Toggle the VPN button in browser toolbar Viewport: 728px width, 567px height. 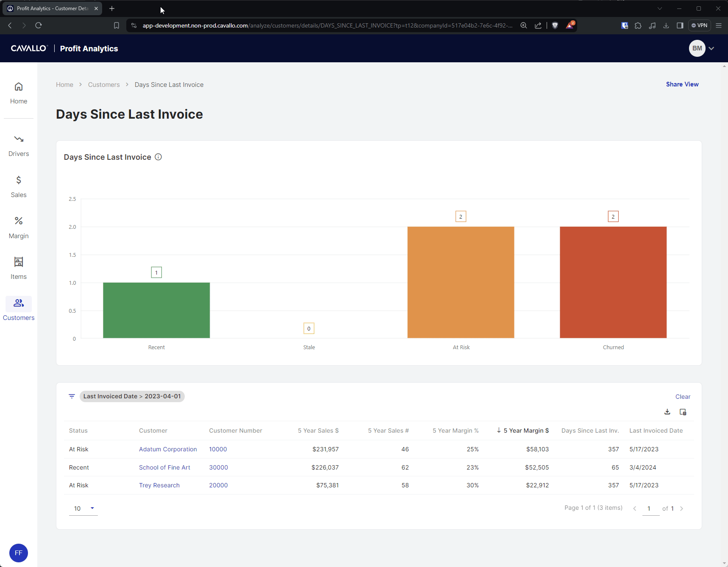[699, 25]
